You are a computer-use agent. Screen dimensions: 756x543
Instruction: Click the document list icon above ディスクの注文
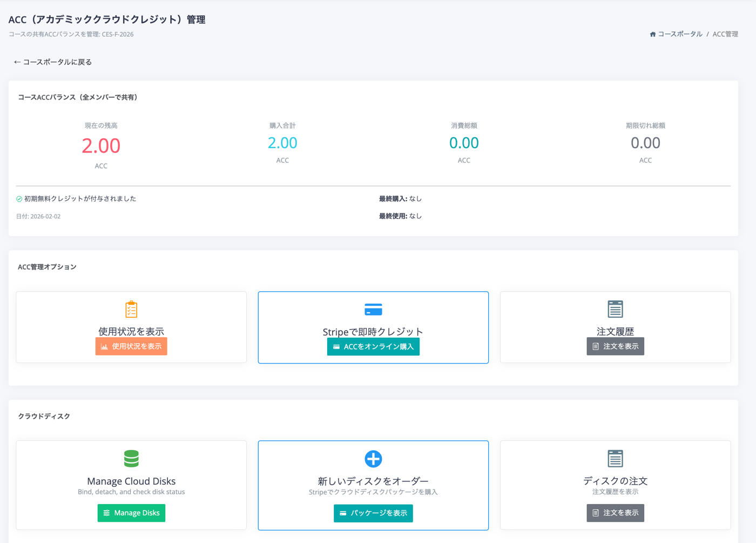point(615,458)
